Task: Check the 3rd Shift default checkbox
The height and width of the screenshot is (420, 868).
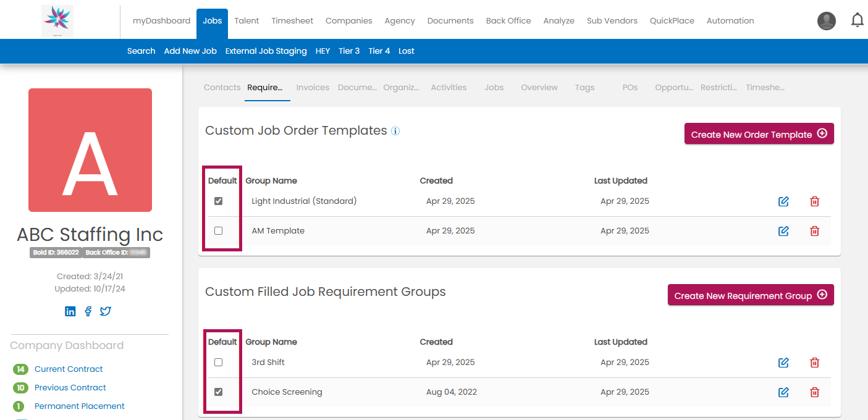Action: click(x=218, y=363)
